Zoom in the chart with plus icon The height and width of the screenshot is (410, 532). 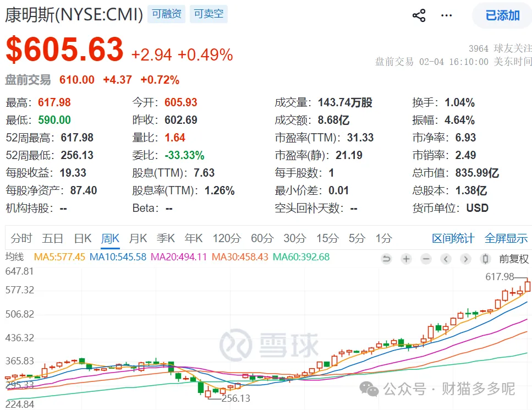(x=406, y=259)
